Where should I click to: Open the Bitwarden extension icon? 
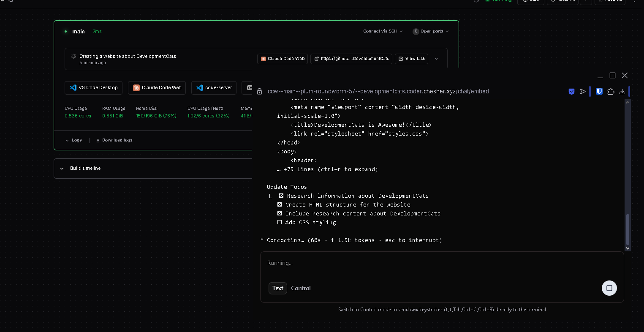pos(599,91)
